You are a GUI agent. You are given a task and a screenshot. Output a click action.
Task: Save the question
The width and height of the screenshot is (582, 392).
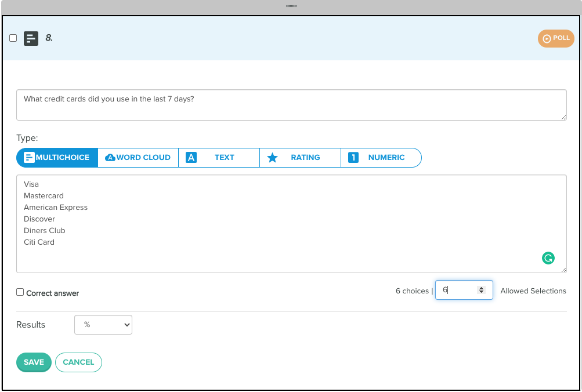point(34,362)
